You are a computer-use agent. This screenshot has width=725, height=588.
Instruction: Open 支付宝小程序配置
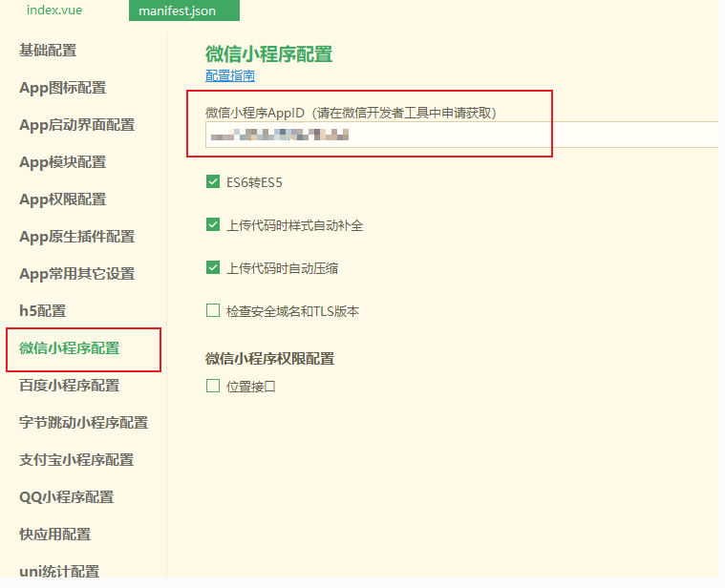(76, 460)
